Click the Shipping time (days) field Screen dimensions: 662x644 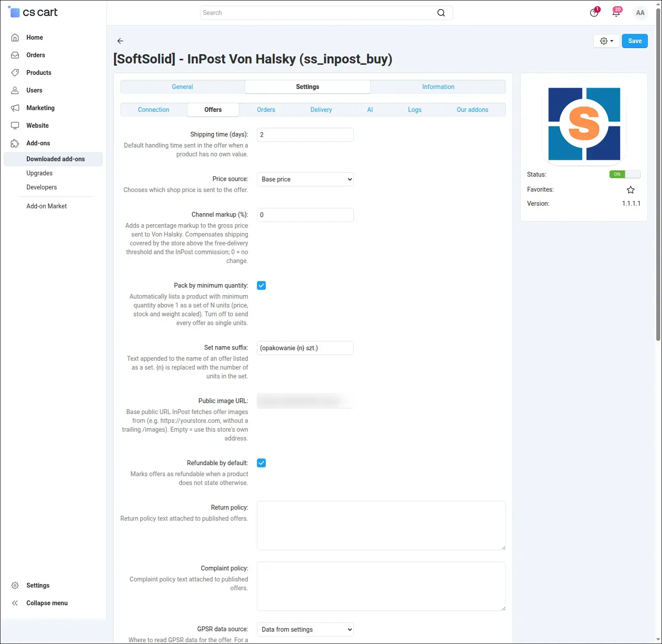tap(305, 135)
